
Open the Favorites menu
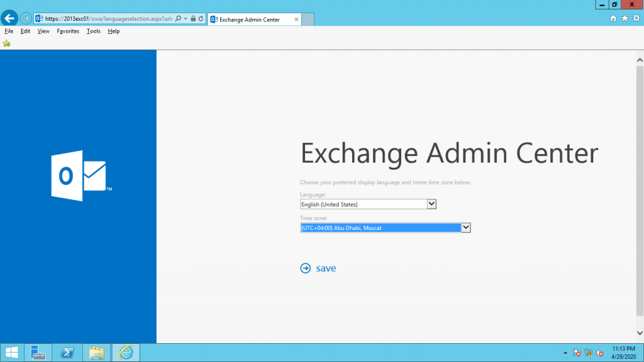[68, 31]
